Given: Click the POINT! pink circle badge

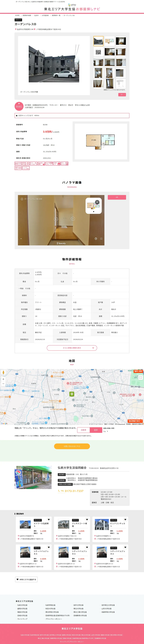Looking at the screenshot, I should pos(19,106).
